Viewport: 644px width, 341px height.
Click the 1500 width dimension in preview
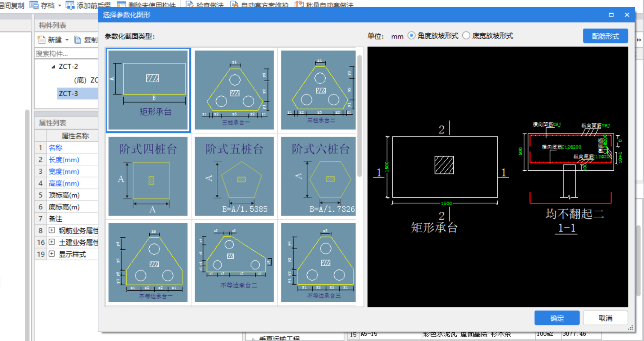[447, 203]
